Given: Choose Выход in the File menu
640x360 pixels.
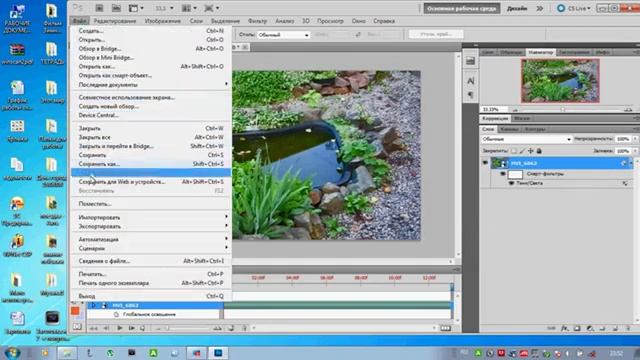Looking at the screenshot, I should 151,296.
